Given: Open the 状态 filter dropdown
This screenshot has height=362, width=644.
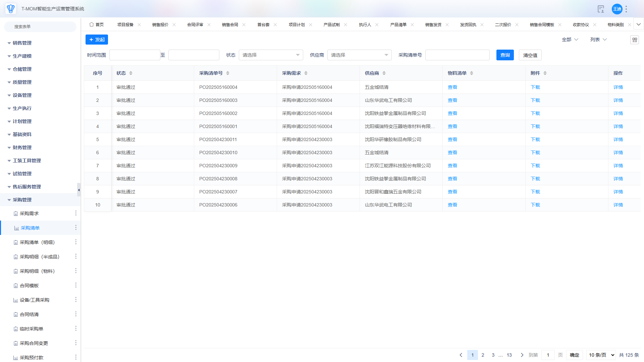Looking at the screenshot, I should pos(271,55).
